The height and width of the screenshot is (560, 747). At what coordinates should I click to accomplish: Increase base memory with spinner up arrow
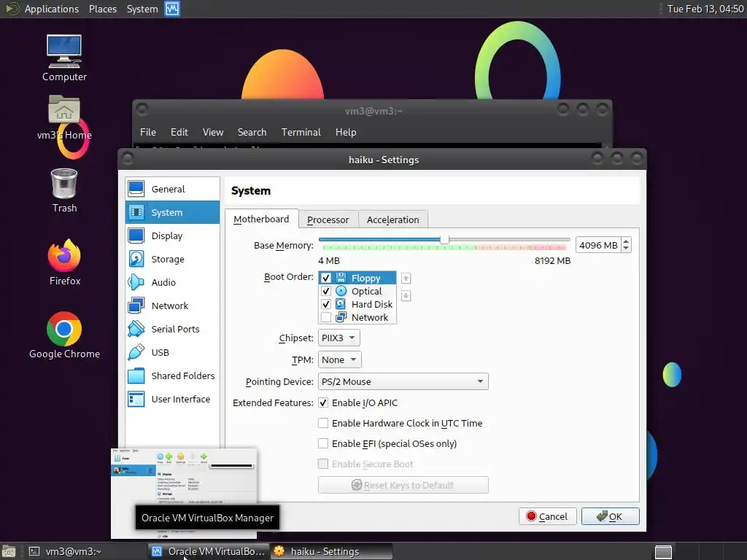(626, 241)
